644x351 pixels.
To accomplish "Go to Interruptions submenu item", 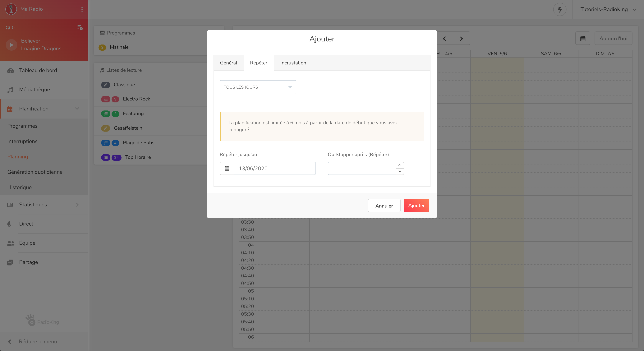I will pos(22,141).
